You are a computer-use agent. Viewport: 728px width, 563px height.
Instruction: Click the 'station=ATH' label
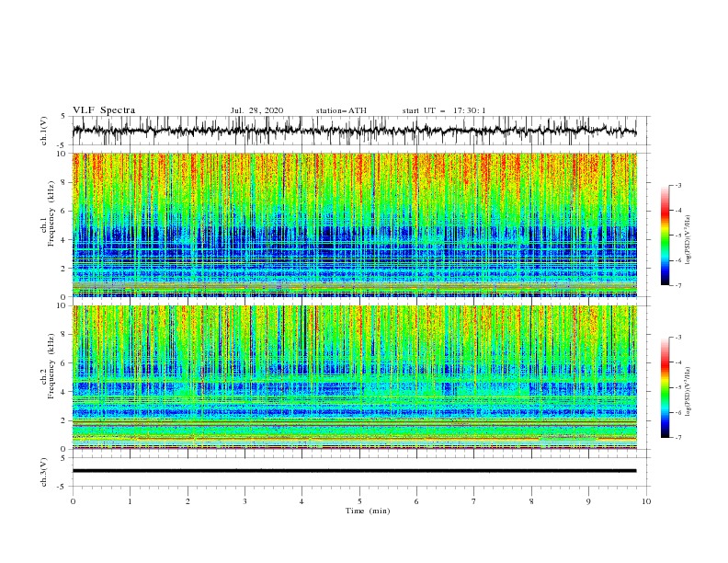click(x=341, y=110)
